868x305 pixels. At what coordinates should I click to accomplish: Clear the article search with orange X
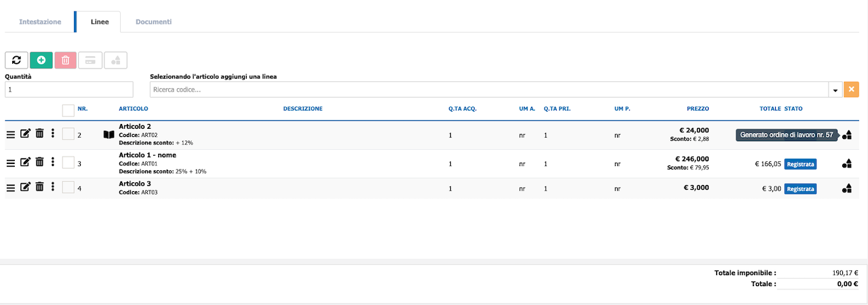click(851, 89)
